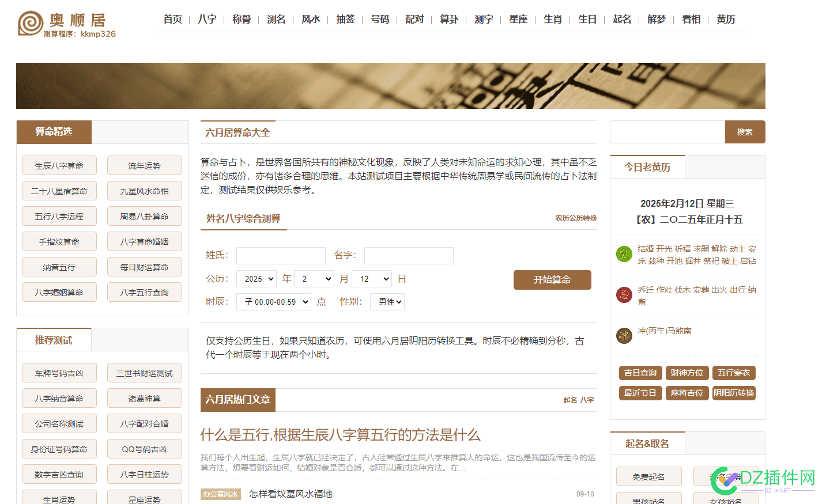Click the 吉日查询 button

pyautogui.click(x=640, y=373)
